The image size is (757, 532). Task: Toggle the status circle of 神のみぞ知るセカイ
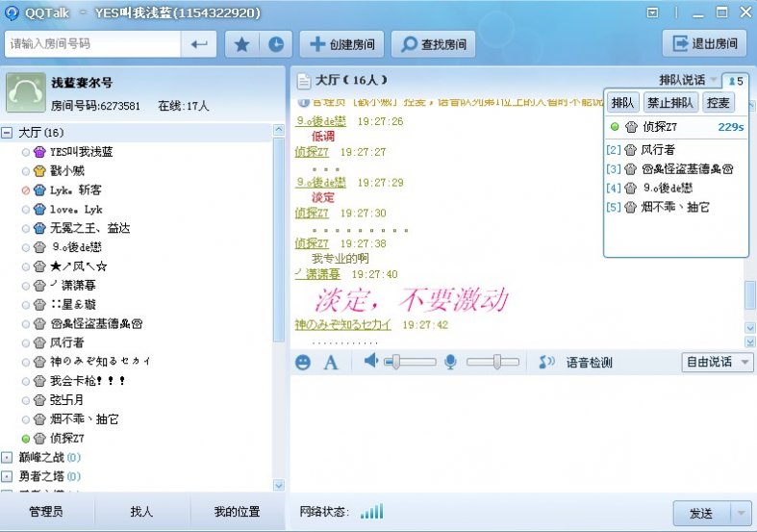pos(26,363)
